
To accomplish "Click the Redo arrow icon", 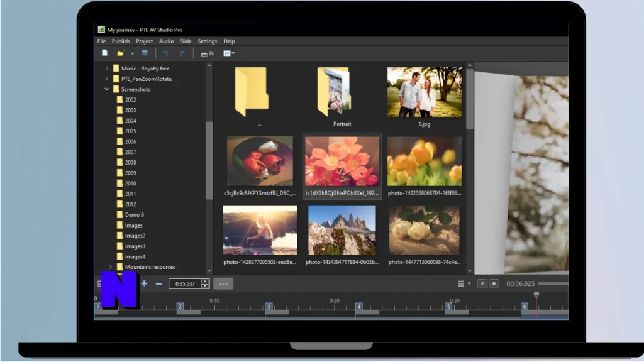I will pyautogui.click(x=182, y=53).
